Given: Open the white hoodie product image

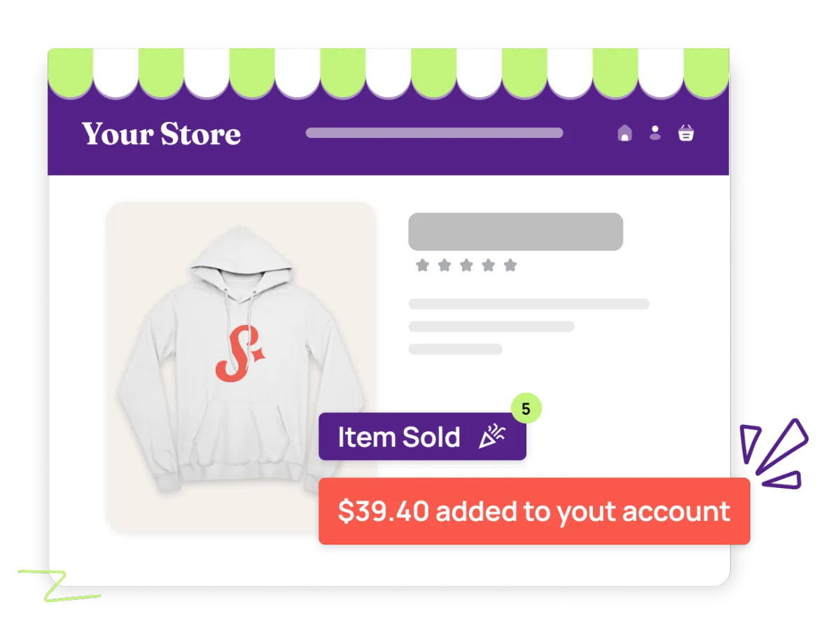Looking at the screenshot, I should pyautogui.click(x=241, y=368).
